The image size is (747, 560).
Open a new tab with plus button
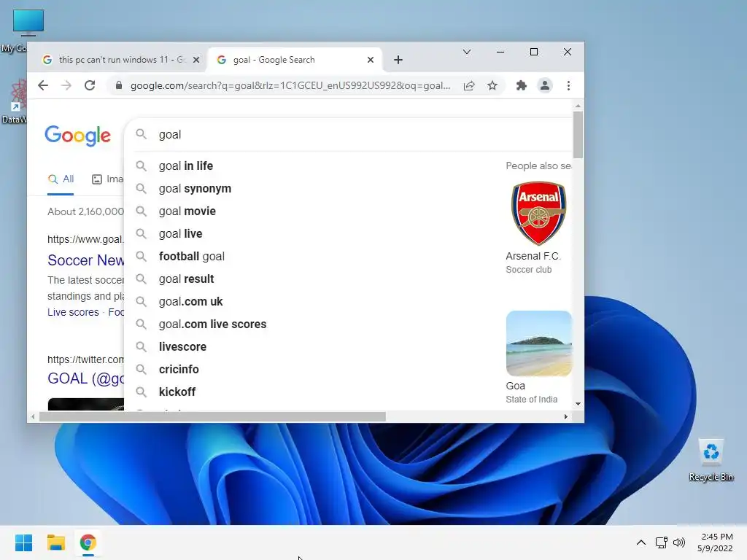point(398,60)
